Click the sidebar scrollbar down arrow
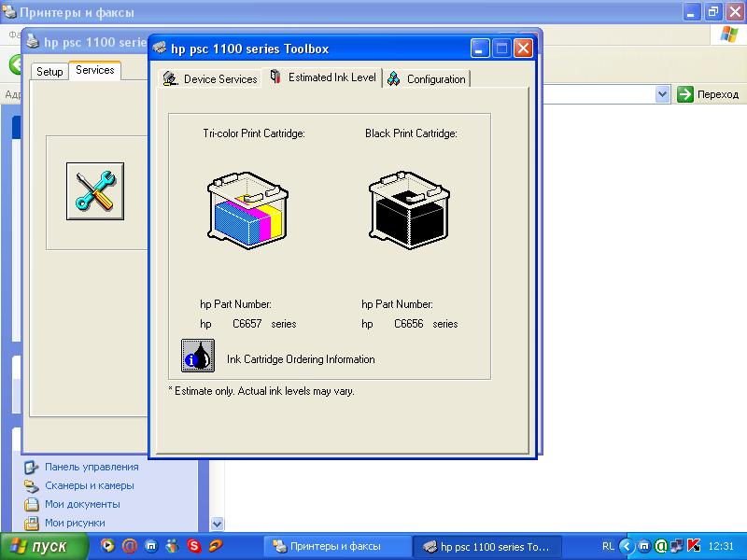 [218, 525]
